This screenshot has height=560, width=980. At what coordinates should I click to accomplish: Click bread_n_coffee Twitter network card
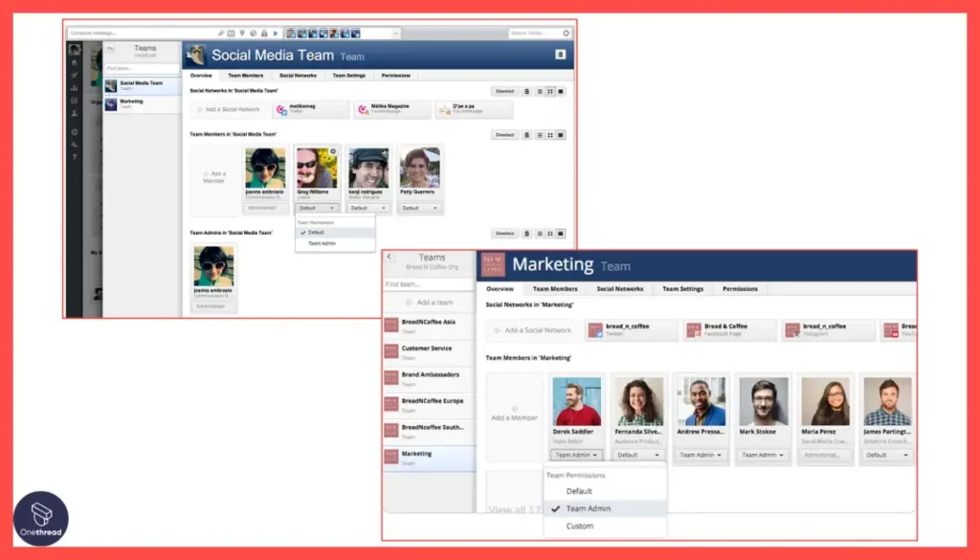632,330
